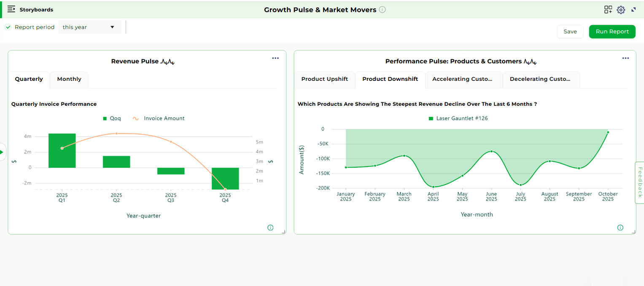This screenshot has height=286, width=644.
Task: Click info icon in Revenue Pulse panel
Action: [x=270, y=228]
